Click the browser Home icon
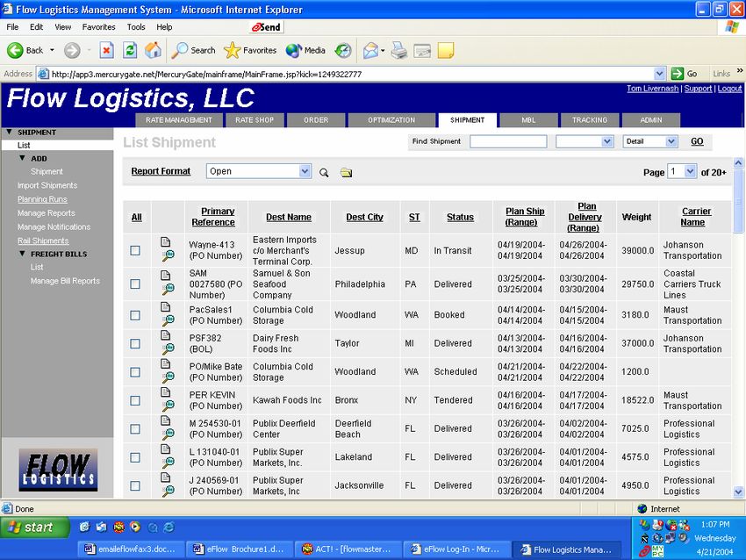746x560 pixels. (154, 50)
